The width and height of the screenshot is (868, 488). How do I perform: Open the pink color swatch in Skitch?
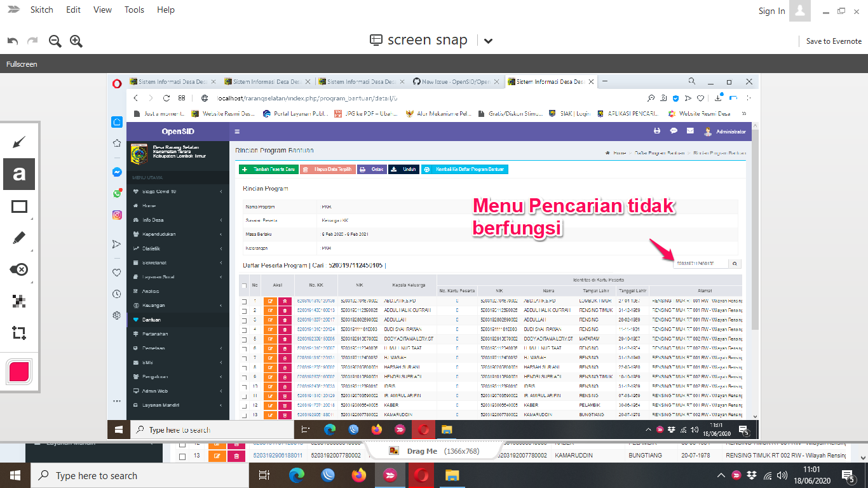coord(19,372)
